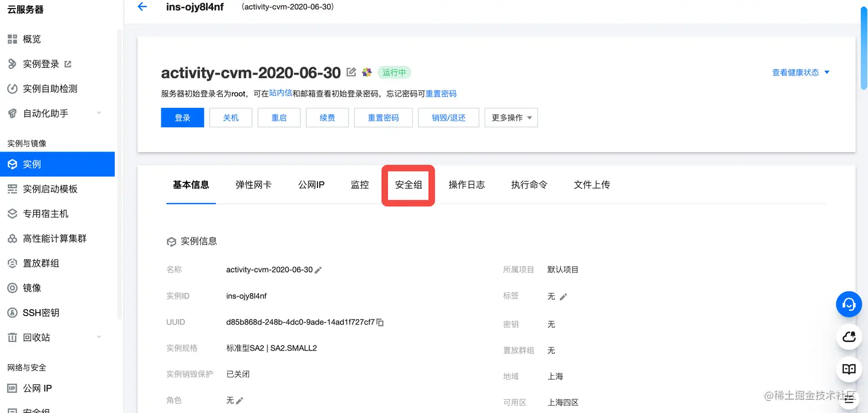
Task: Click the 关机 button
Action: (231, 118)
